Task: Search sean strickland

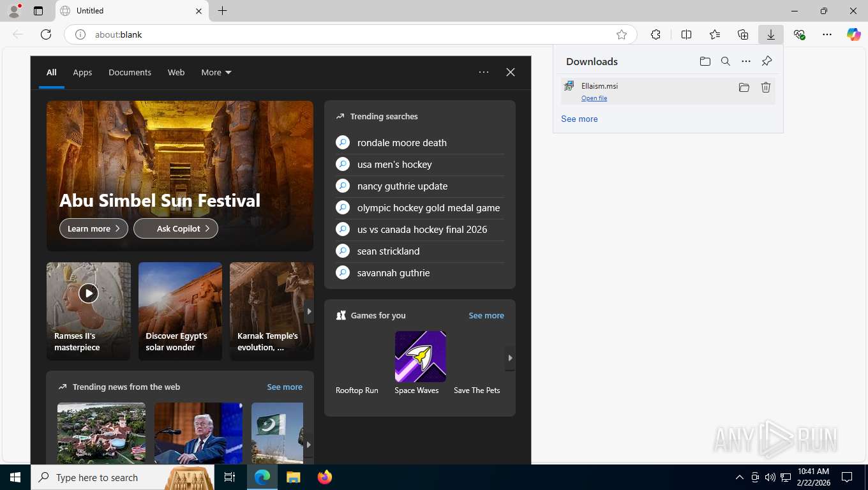Action: [x=420, y=251]
